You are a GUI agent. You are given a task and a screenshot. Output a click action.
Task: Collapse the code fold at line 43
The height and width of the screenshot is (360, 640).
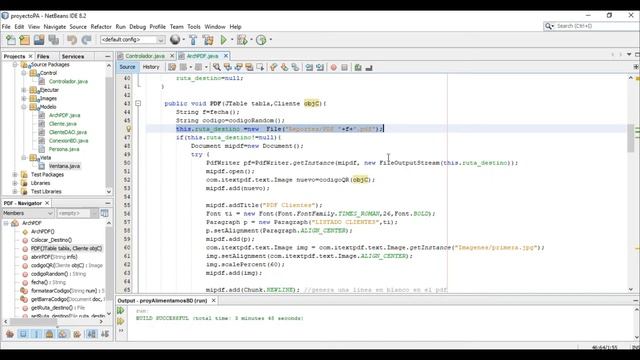tap(138, 104)
